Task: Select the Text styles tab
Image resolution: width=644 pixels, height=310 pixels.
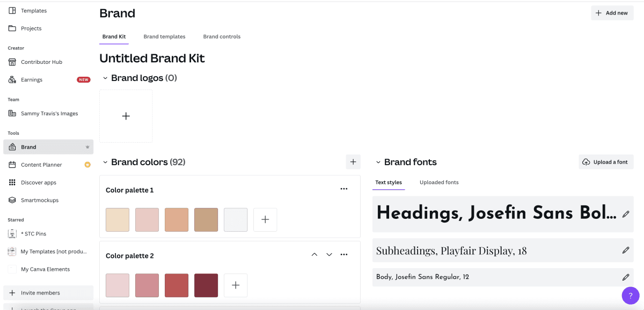Action: [389, 182]
